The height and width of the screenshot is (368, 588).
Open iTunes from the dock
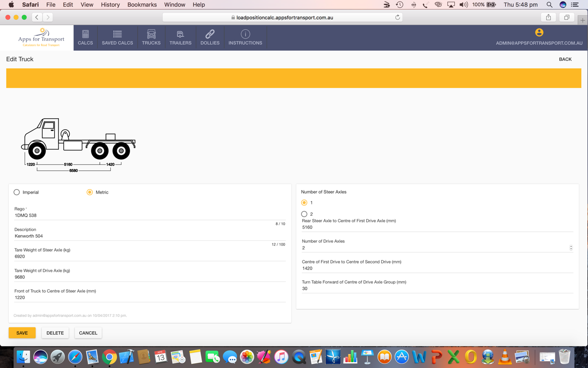[x=281, y=357]
